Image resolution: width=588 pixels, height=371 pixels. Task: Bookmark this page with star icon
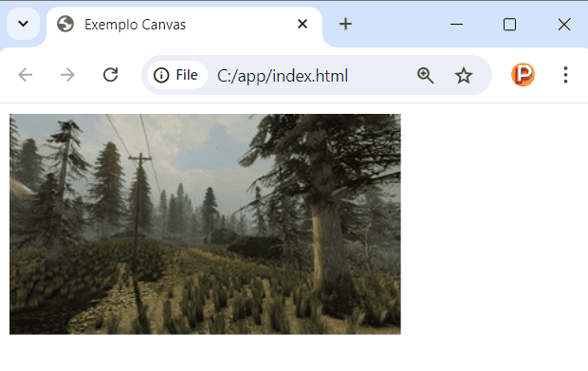pyautogui.click(x=464, y=75)
